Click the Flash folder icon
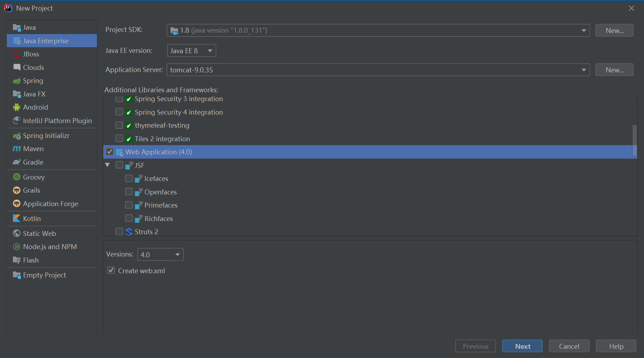 coord(17,260)
